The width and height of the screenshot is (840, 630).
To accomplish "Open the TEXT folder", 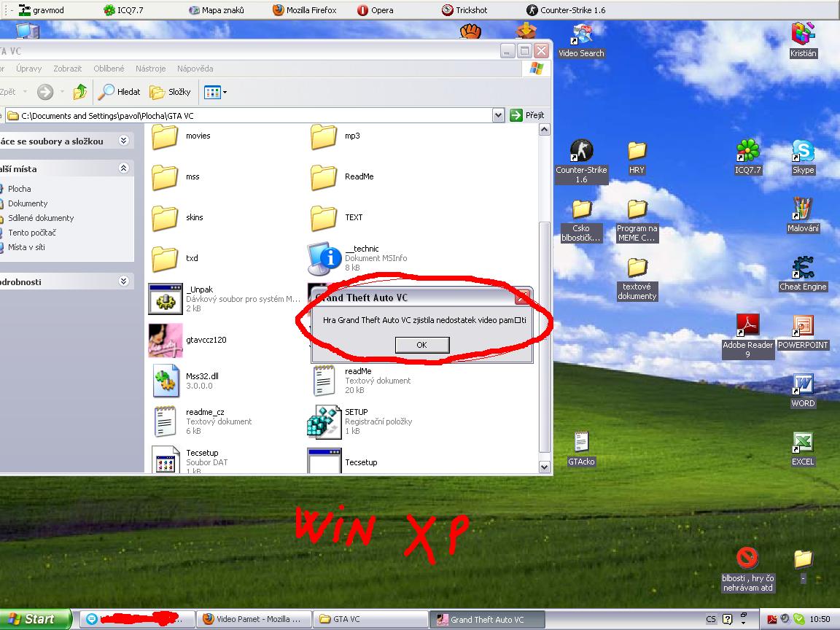I will 337,217.
